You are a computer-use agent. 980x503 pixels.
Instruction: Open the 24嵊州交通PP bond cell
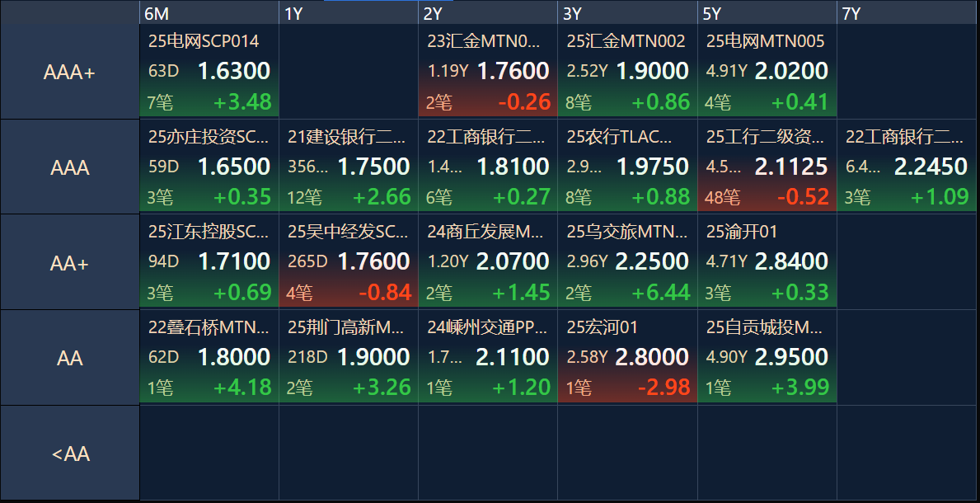(488, 357)
